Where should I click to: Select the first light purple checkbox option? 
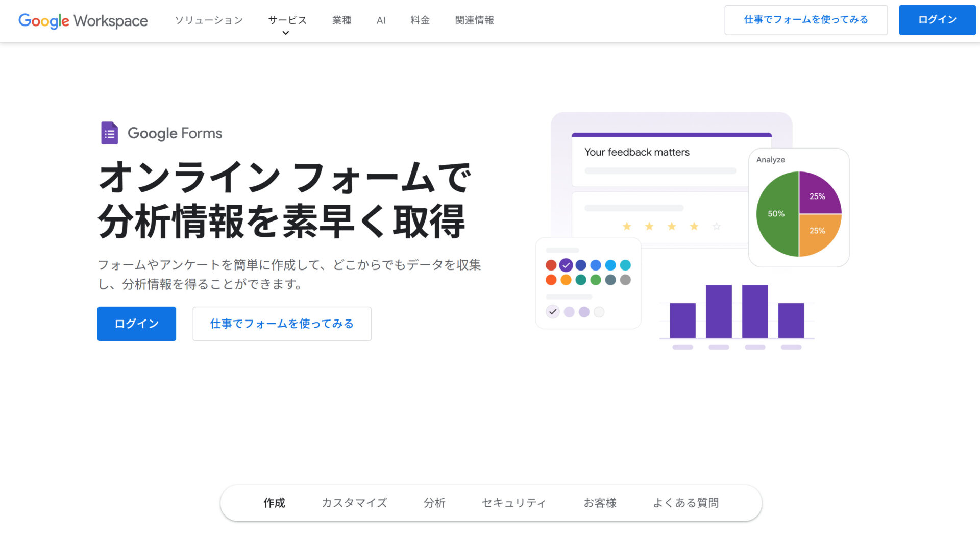(x=569, y=311)
